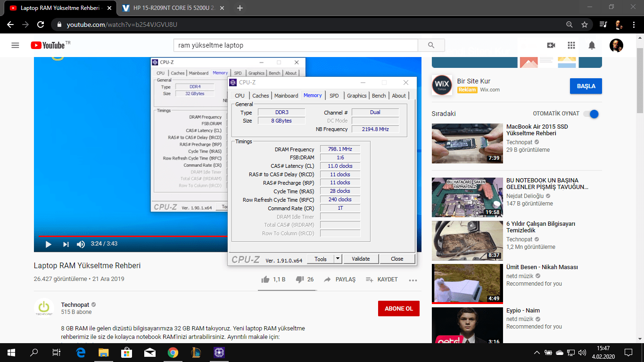Open the YouTube create video camera icon
644x362 pixels.
point(551,45)
